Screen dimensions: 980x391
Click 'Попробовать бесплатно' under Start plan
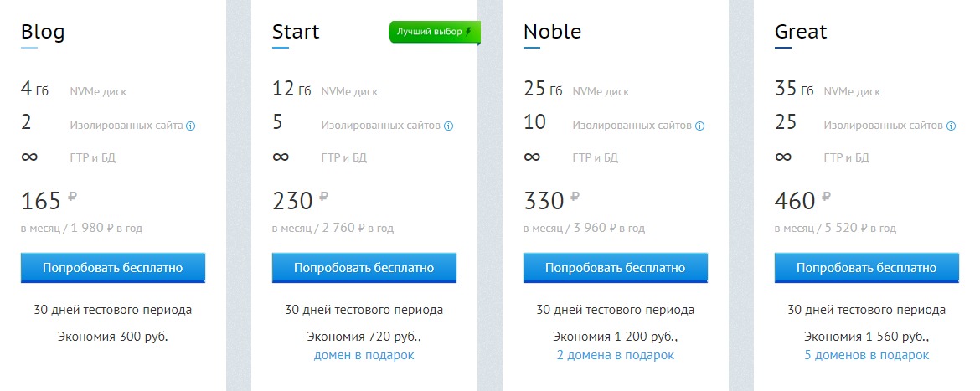tap(364, 268)
